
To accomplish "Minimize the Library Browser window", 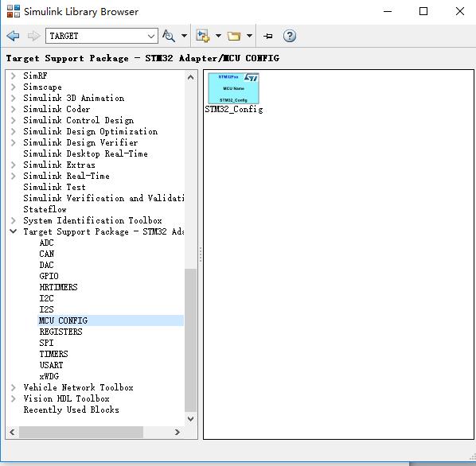I will (388, 11).
